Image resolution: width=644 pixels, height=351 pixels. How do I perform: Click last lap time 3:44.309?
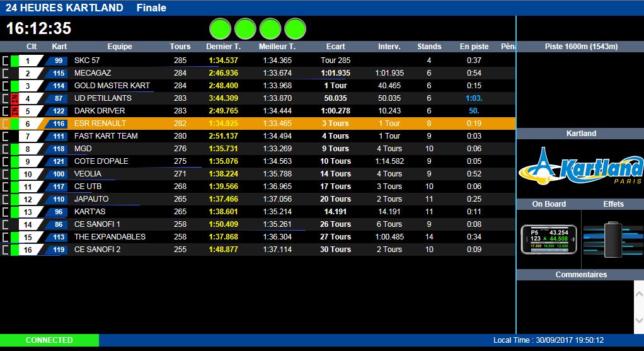coord(223,98)
